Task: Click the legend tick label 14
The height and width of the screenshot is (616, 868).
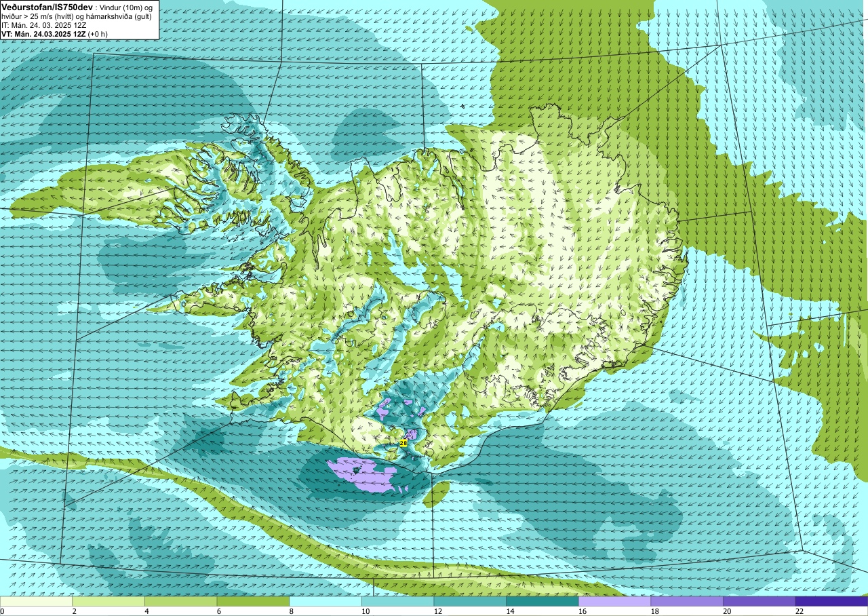Action: 510,611
